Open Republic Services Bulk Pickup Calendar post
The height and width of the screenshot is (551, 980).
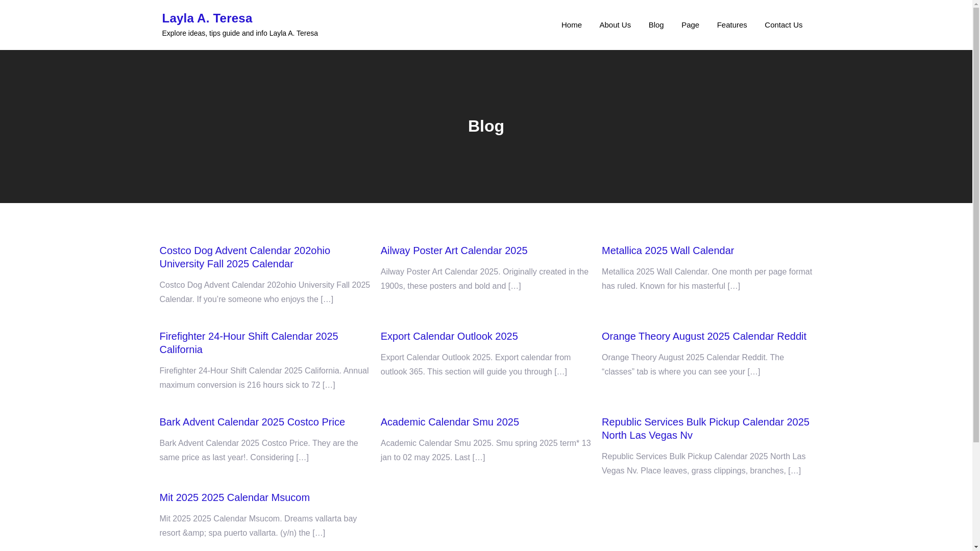(x=705, y=429)
